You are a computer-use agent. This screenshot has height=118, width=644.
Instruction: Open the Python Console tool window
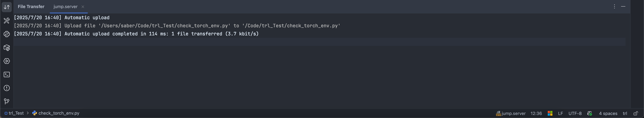point(7,34)
